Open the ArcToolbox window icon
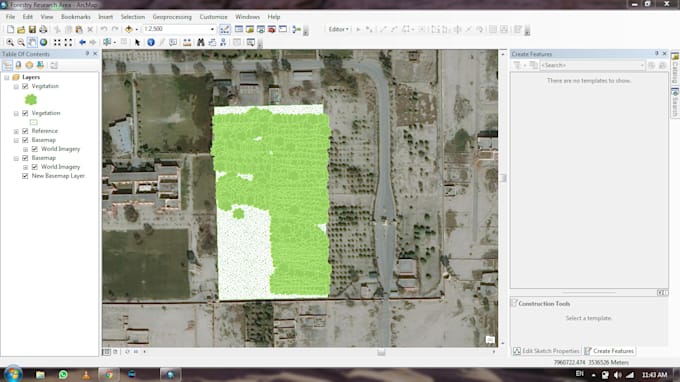This screenshot has width=680, height=382. (272, 29)
